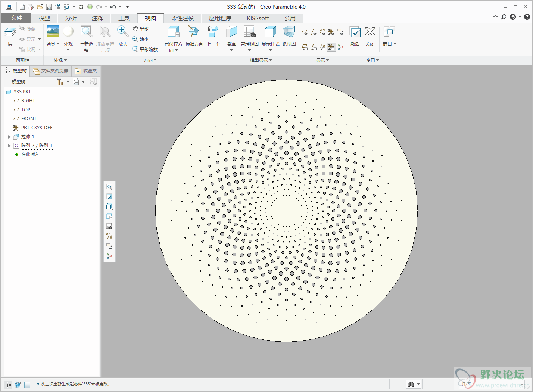Screen dimensions: 533x392
Task: Click the Refit magnifier in the in-graphics toolbar
Action: [x=109, y=187]
